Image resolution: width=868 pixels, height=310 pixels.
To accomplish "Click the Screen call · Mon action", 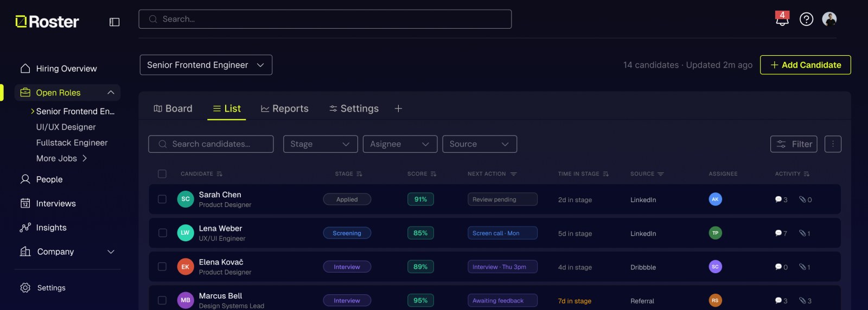I will (x=502, y=233).
